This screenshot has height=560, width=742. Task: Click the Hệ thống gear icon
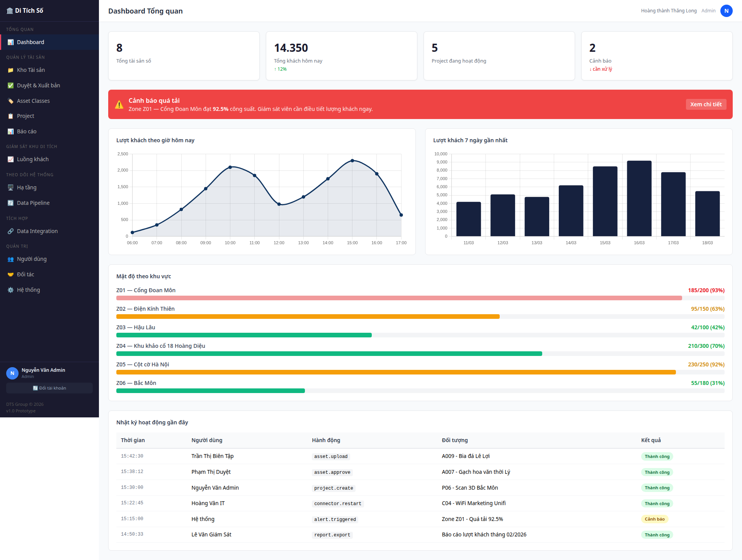[10, 290]
